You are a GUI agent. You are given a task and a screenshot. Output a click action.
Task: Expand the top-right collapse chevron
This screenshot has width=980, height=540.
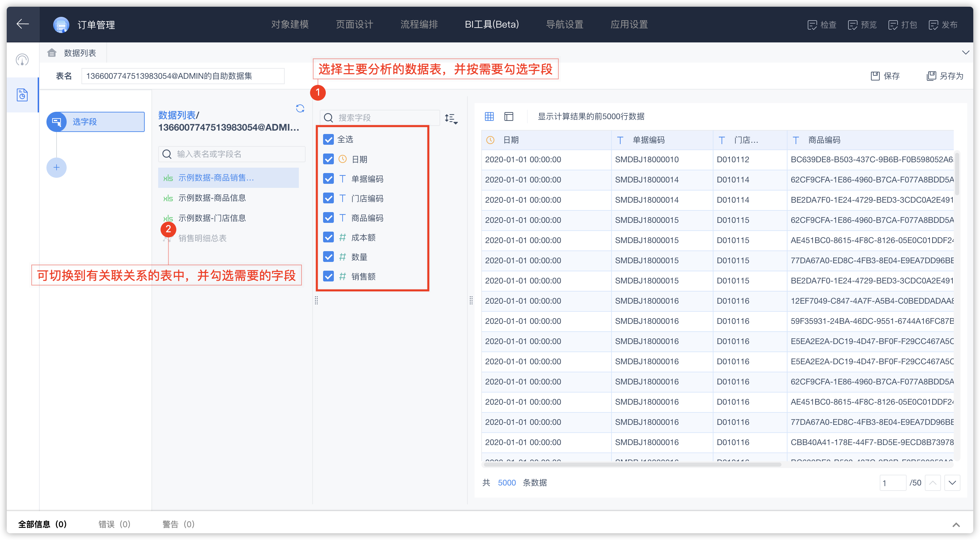pyautogui.click(x=965, y=53)
